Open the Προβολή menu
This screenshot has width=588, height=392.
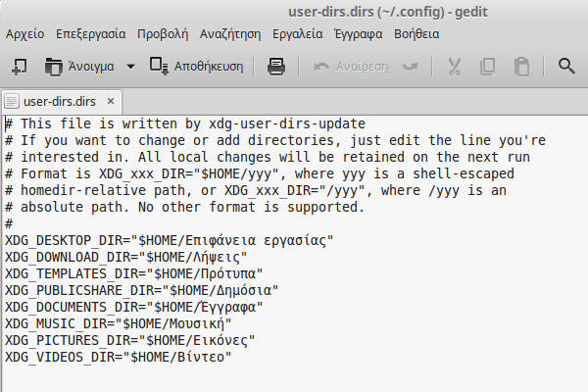(163, 34)
